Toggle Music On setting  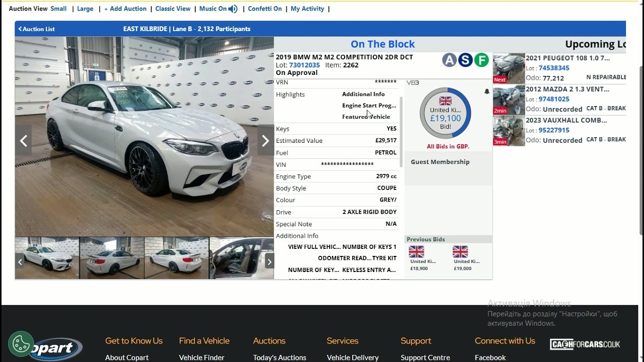click(x=213, y=9)
